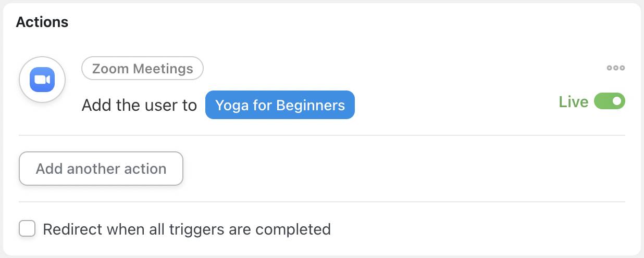644x258 pixels.
Task: Click the white knob on the Live switch
Action: 617,101
